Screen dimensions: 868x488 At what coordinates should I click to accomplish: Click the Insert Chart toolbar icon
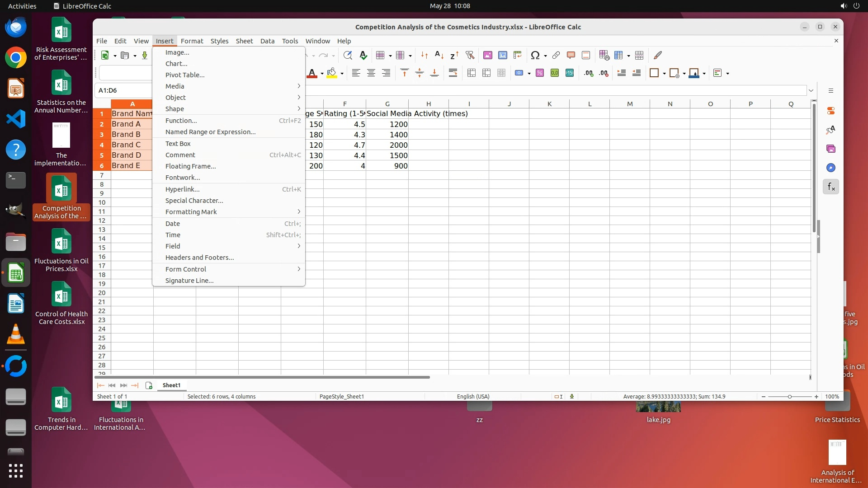(x=502, y=55)
